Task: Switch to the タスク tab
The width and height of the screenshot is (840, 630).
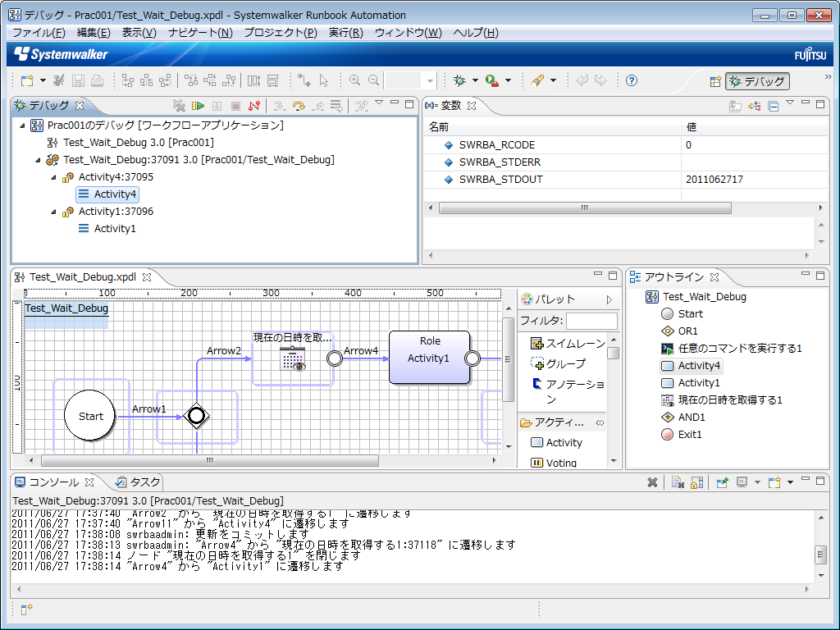Action: click(x=139, y=482)
